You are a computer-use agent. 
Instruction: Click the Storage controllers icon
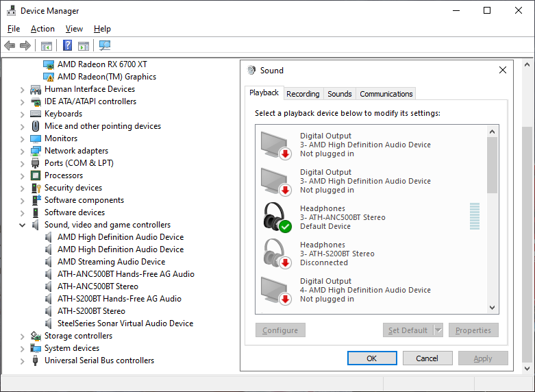click(36, 336)
